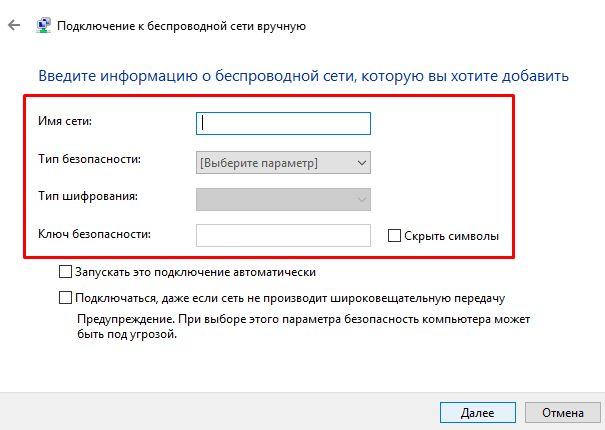This screenshot has width=605, height=430.
Task: Click the chevron arrow of Тип безопасности
Action: (362, 163)
